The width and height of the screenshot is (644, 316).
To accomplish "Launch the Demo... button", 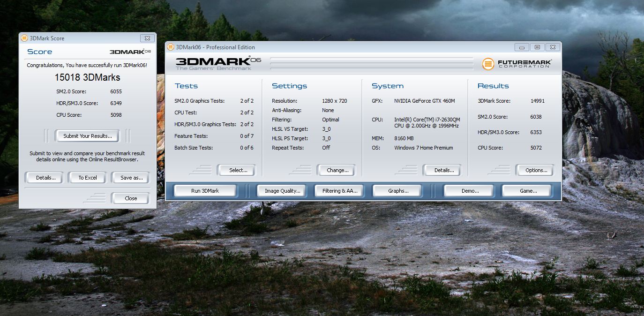I will tap(470, 191).
